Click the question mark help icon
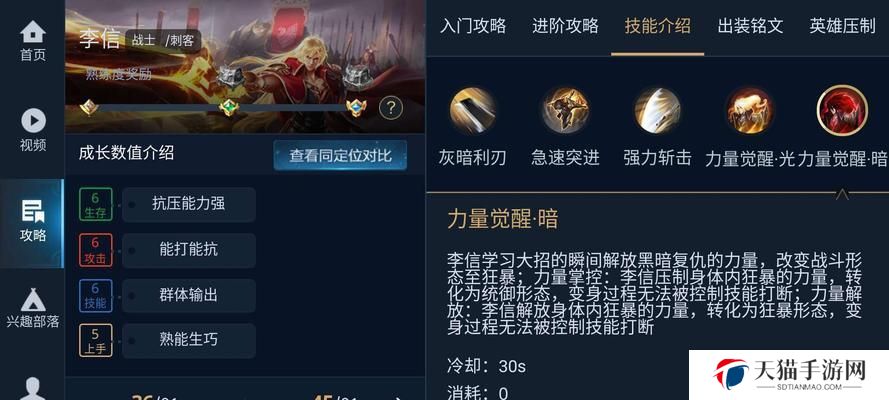Viewport: 889px width, 400px height. point(391,107)
